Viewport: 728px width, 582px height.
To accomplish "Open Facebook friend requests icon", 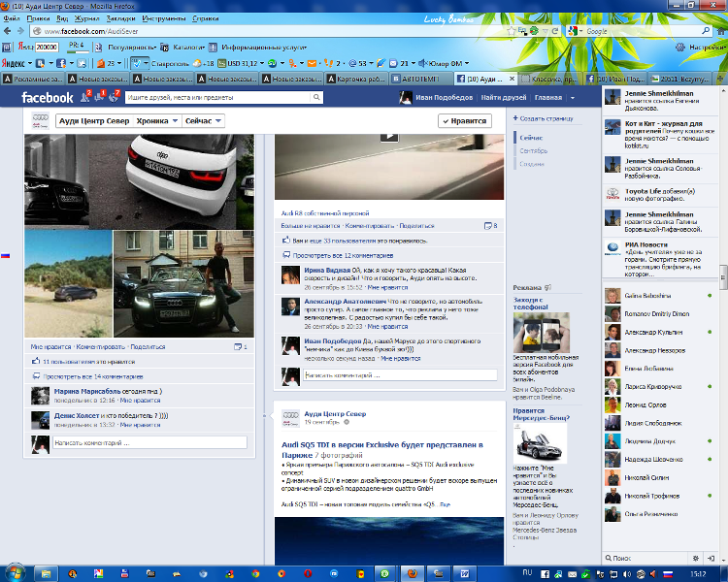I will tap(85, 97).
